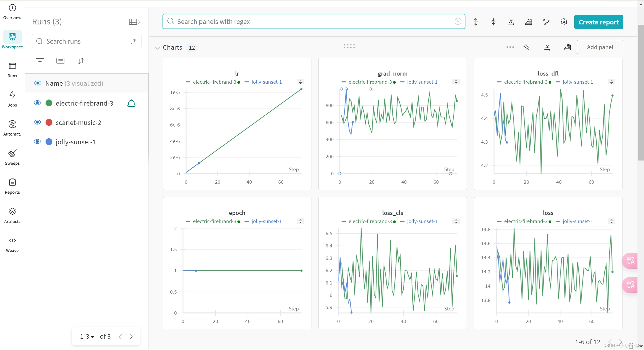Click Artifacts navigation icon
Image resolution: width=644 pixels, height=350 pixels.
pyautogui.click(x=12, y=212)
